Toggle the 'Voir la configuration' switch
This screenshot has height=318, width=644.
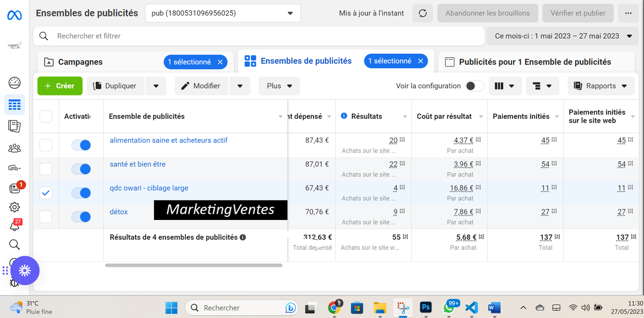[x=474, y=86]
